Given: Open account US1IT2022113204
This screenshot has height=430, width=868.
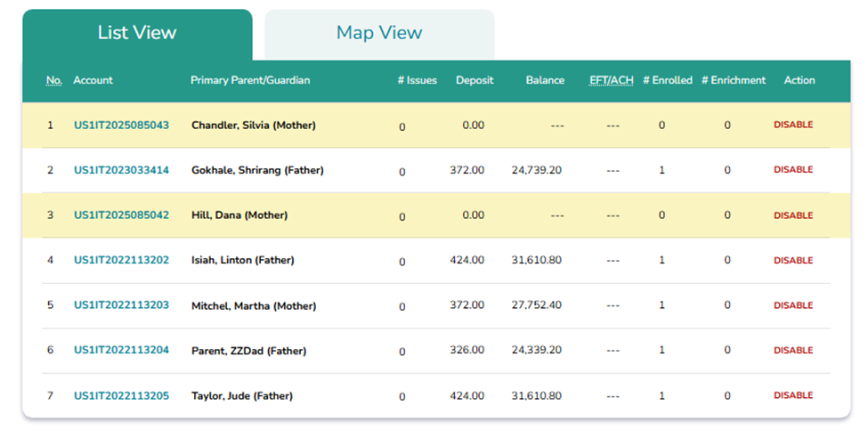Looking at the screenshot, I should coord(121,351).
